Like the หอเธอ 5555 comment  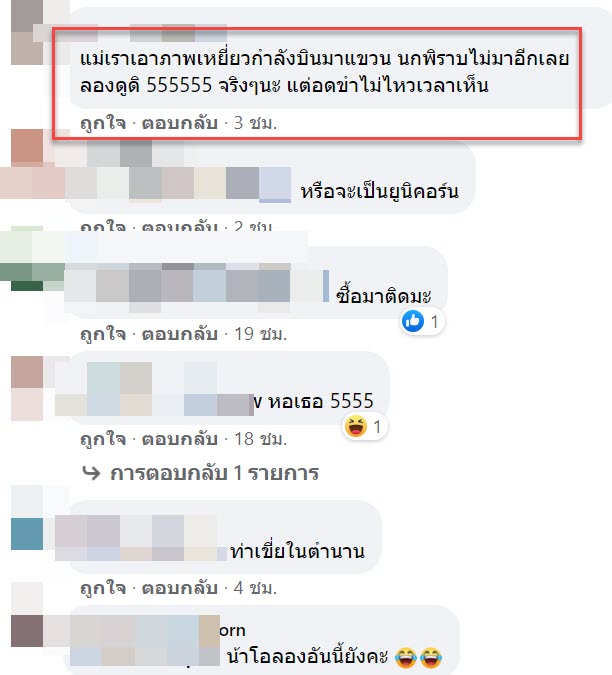coord(103,439)
